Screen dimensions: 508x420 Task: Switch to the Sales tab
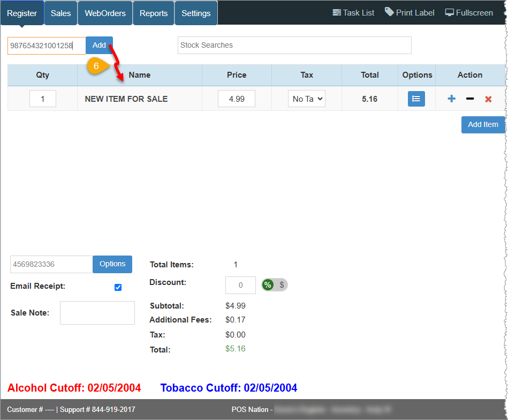pyautogui.click(x=60, y=12)
